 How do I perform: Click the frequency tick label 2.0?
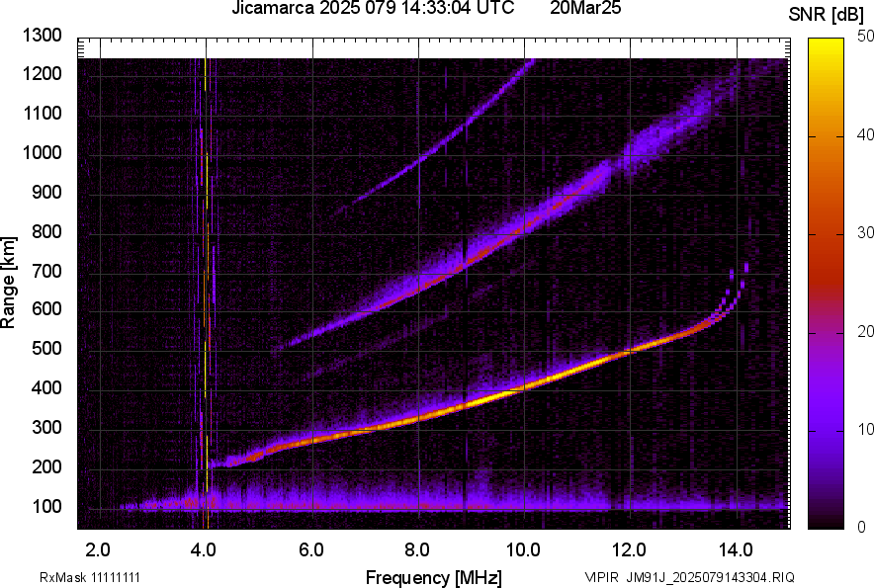[98, 549]
